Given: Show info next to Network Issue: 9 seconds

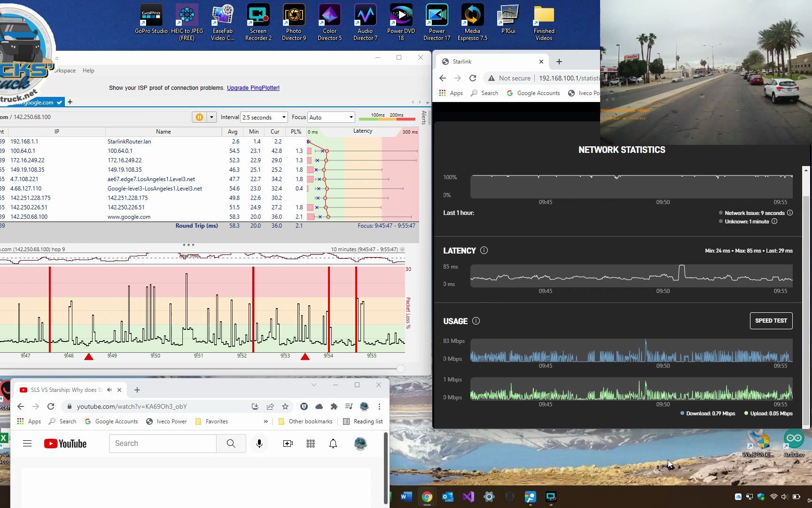Looking at the screenshot, I should click(790, 213).
